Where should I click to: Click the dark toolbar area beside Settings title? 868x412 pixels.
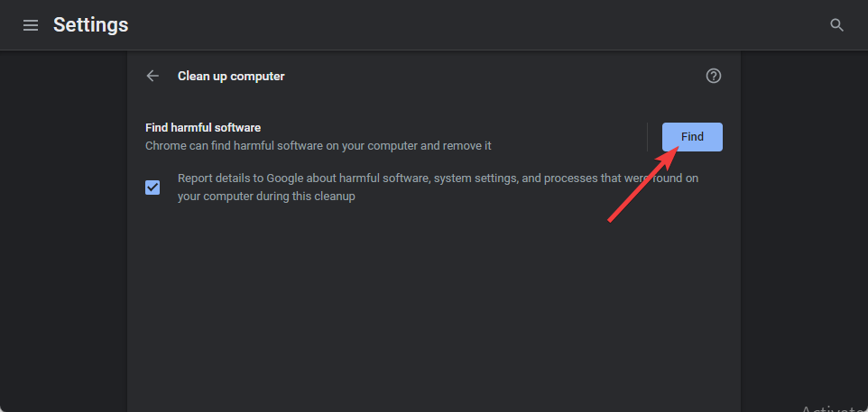click(476, 25)
